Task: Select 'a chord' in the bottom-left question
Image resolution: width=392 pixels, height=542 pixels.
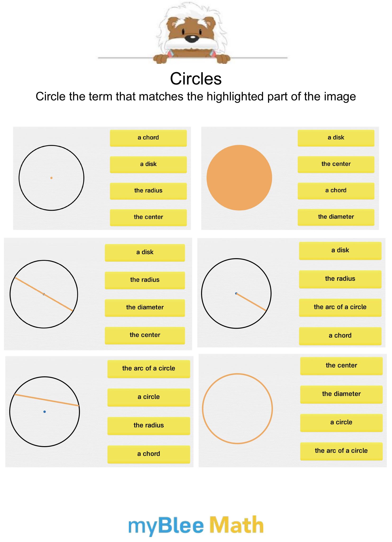Action: point(149,454)
